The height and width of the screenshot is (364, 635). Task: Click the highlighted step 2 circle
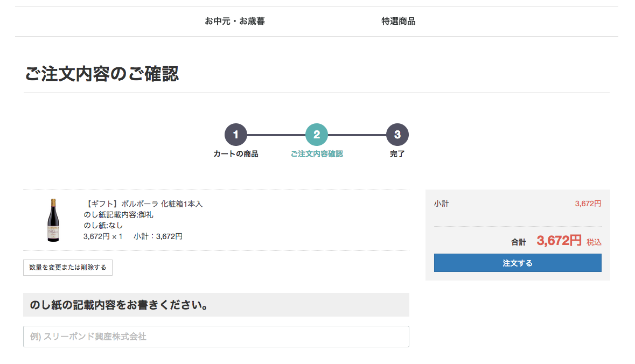317,135
